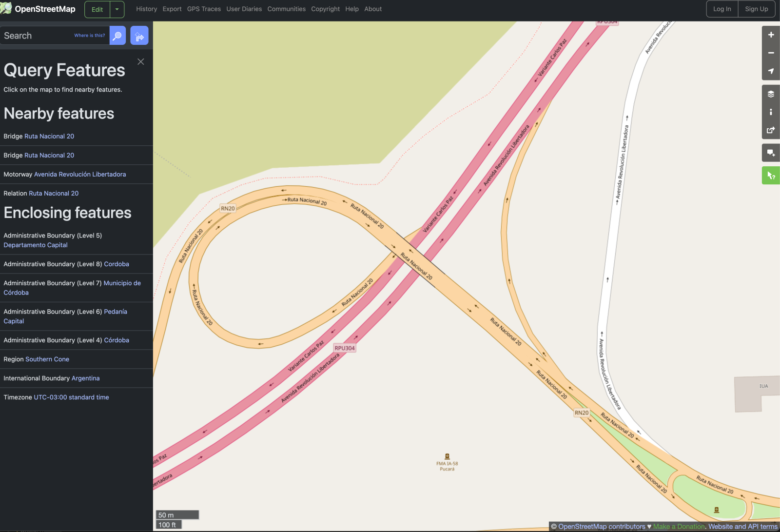Add a note to the map
This screenshot has width=780, height=532.
click(x=771, y=153)
